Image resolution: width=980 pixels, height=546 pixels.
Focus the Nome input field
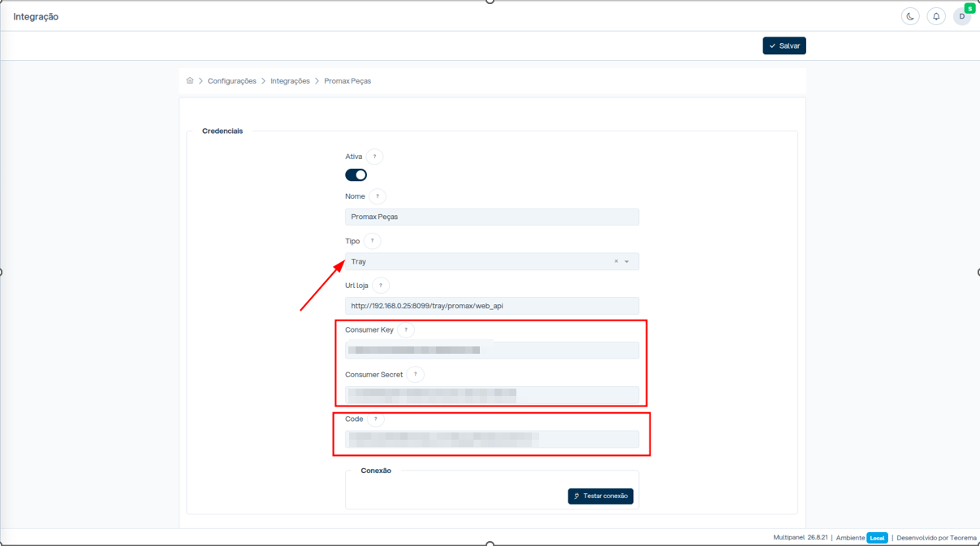pos(492,217)
